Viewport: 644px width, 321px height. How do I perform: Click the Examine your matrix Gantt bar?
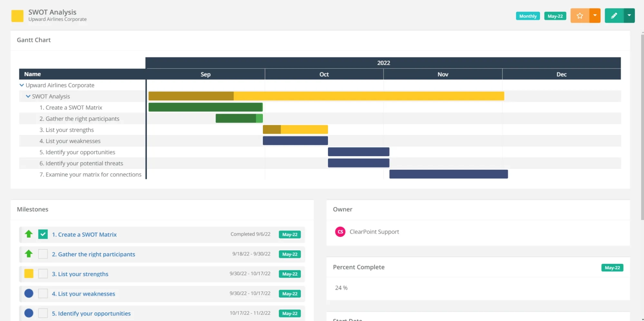(x=448, y=174)
